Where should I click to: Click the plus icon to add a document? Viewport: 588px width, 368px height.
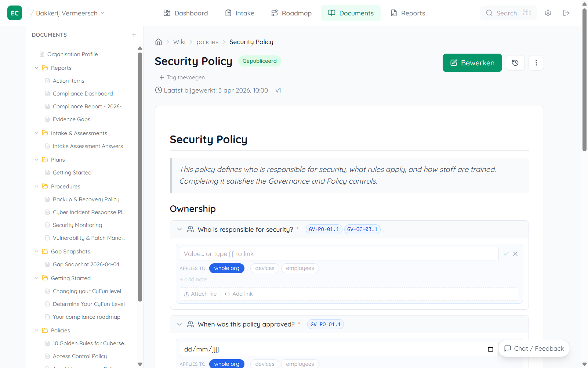tap(134, 35)
